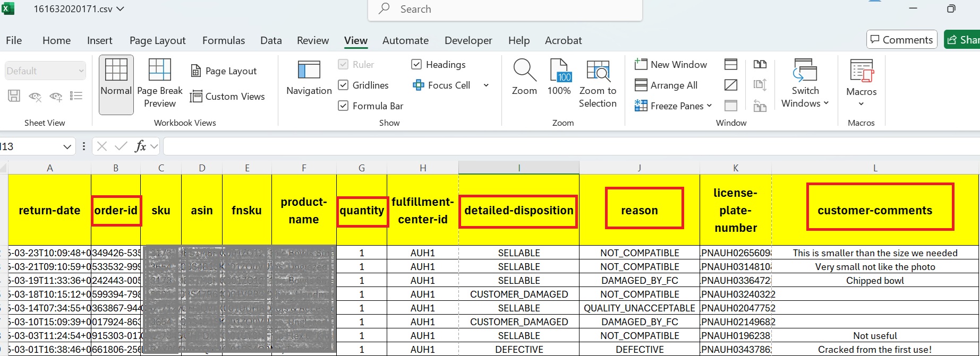Click Hide window icon
This screenshot has width=980, height=356.
(x=731, y=85)
